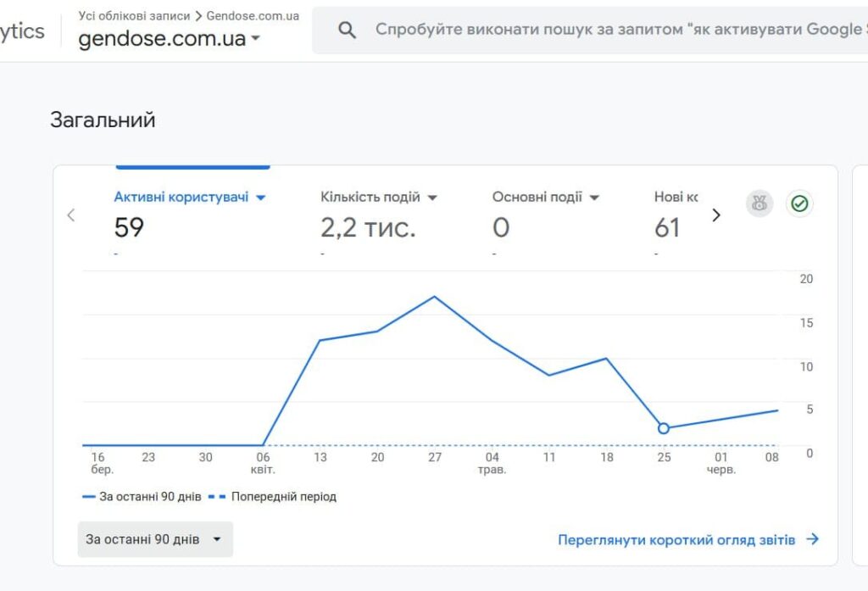Click the 'Загальний' section heading
Screen dimensions: 868x591
(103, 120)
